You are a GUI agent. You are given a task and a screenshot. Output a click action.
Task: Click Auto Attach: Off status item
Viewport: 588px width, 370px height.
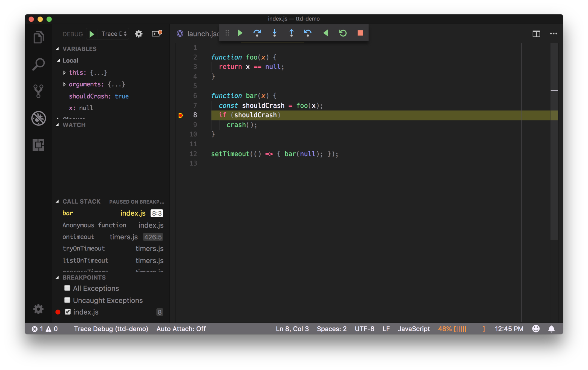tap(181, 329)
